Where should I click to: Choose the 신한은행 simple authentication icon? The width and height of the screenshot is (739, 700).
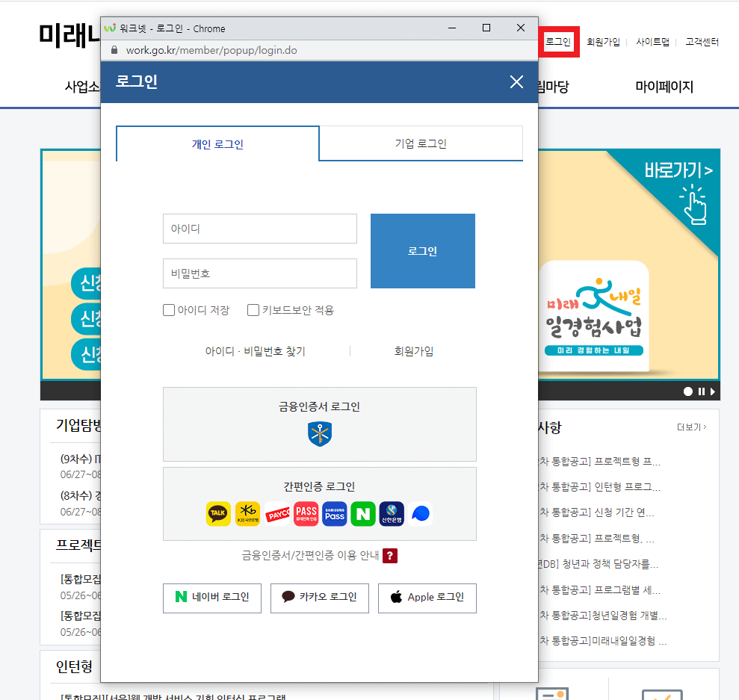point(392,514)
